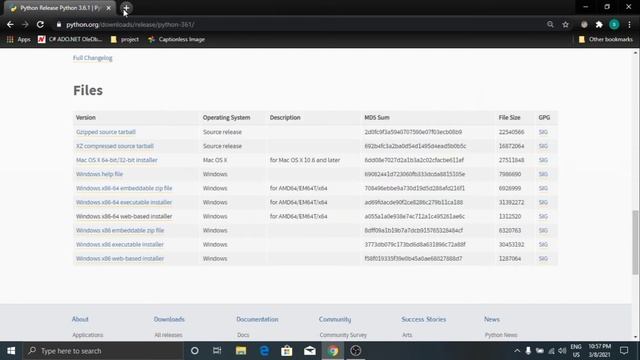Image resolution: width=640 pixels, height=360 pixels.
Task: Open the Chrome profile avatar
Action: 614,24
